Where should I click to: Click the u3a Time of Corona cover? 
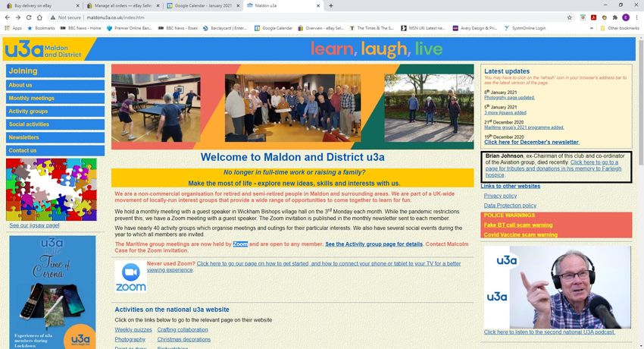[x=52, y=292]
